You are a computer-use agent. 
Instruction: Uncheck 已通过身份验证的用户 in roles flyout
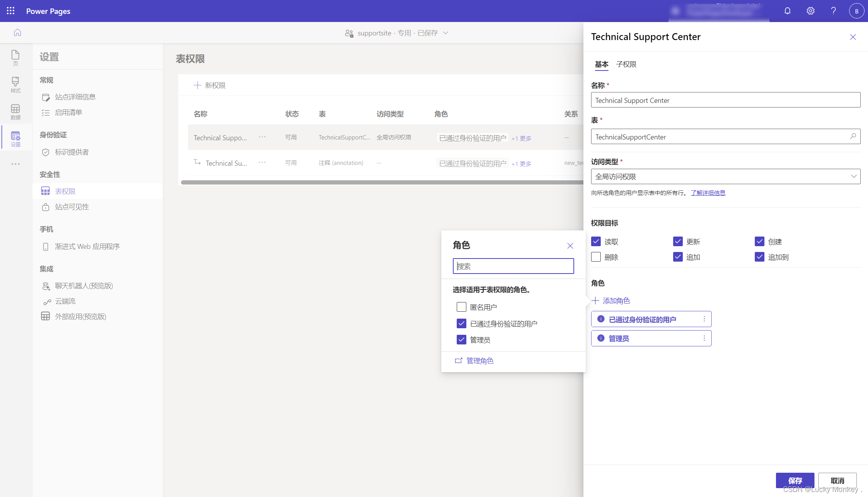[461, 324]
